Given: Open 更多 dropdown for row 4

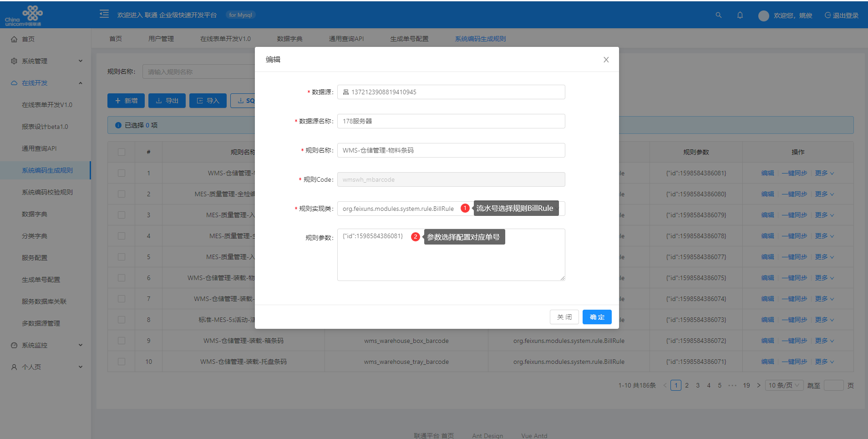Looking at the screenshot, I should click(824, 236).
